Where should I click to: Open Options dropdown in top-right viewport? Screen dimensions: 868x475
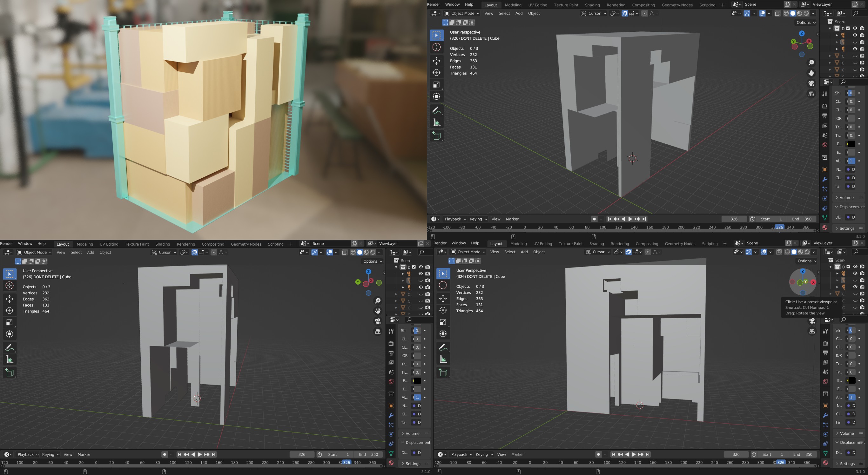pos(806,23)
